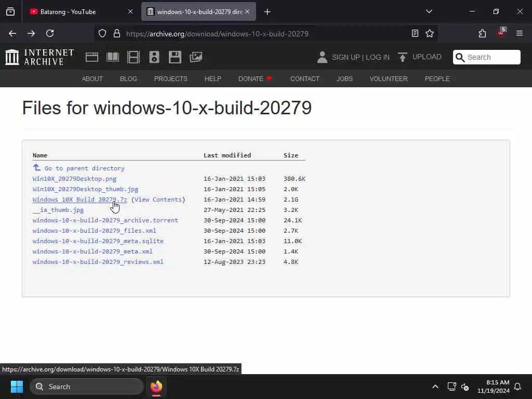Open the CONTACT menu item
Screen dimensions: 532x399
(x=305, y=79)
